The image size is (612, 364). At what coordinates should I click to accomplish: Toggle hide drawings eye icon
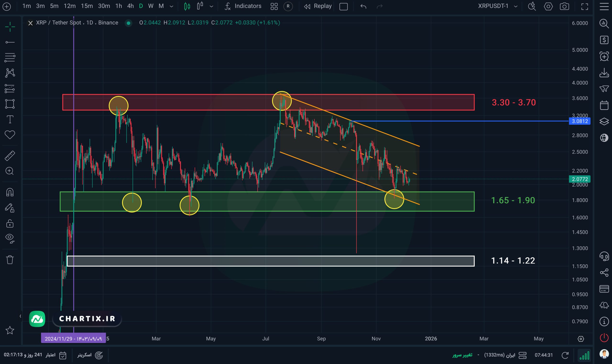pos(10,238)
